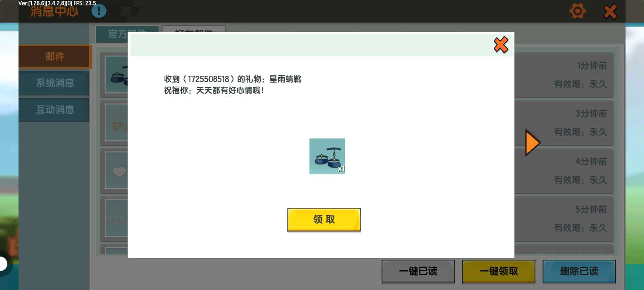Screen dimensions: 644x290
Task: Click the 星雨蜻靴 gift item thumbnail
Action: (327, 156)
